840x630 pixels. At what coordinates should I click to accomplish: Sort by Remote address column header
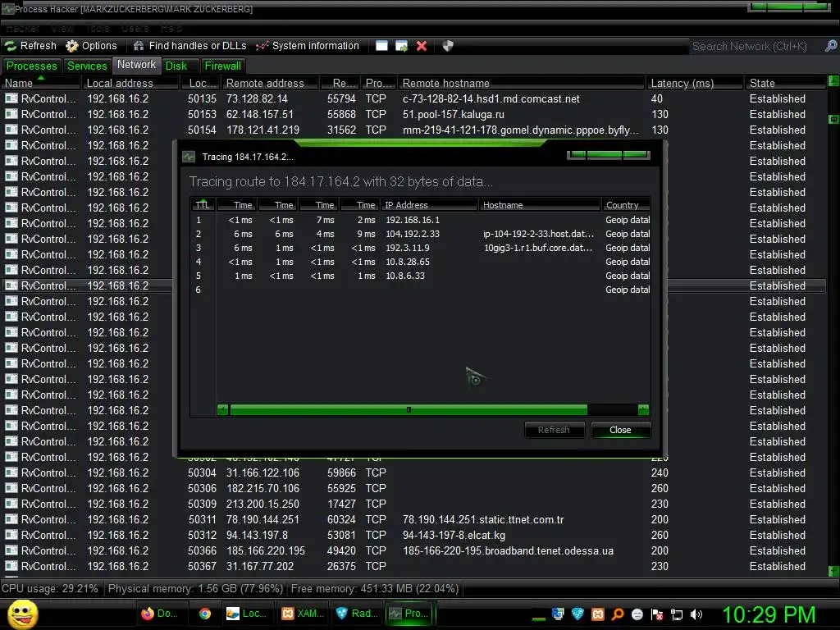(270, 83)
